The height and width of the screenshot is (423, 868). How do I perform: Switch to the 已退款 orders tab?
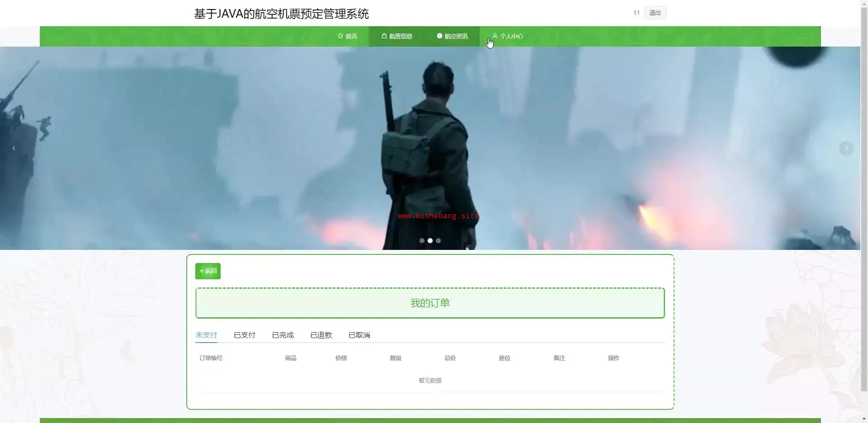(321, 335)
